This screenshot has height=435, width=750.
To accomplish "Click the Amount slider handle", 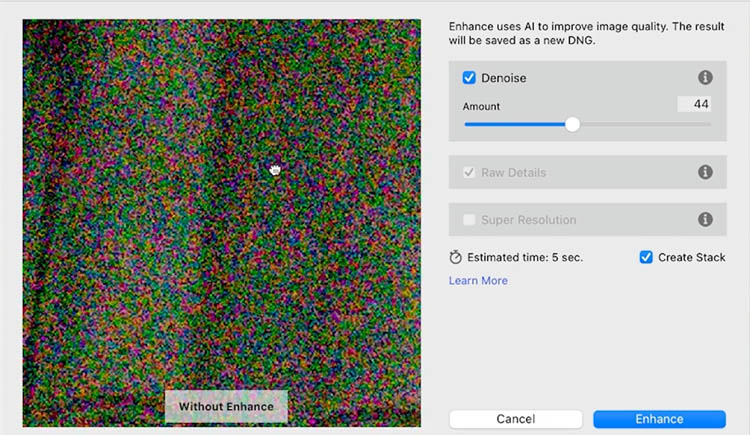I will [x=572, y=124].
